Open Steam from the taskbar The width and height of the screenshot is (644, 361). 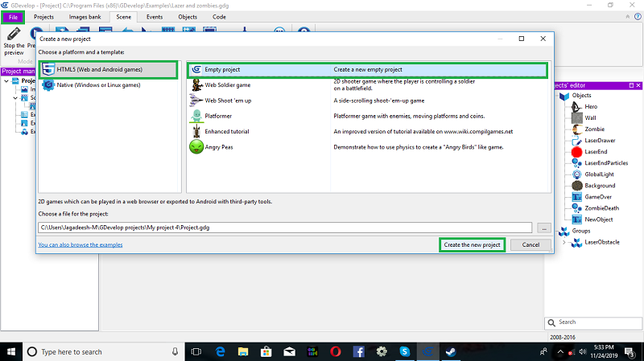tap(451, 352)
